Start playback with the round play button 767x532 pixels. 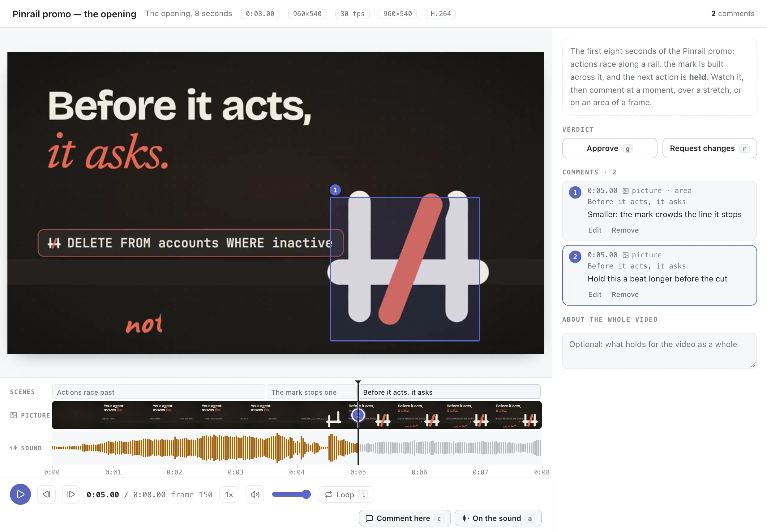(20, 494)
